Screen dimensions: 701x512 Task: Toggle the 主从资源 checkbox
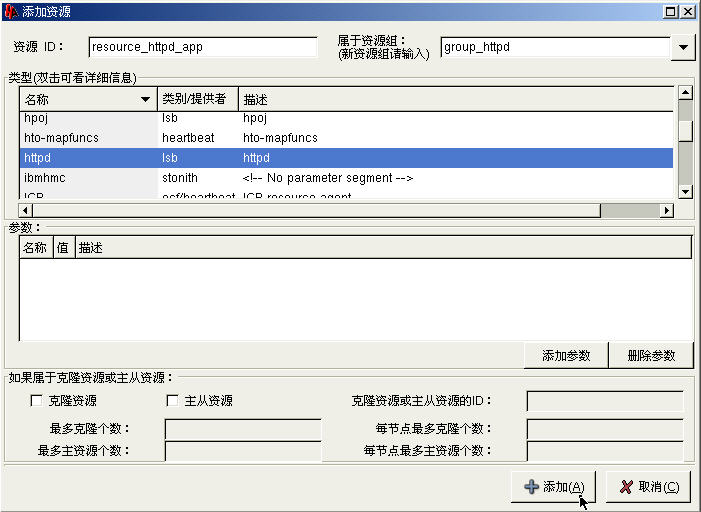tap(173, 401)
